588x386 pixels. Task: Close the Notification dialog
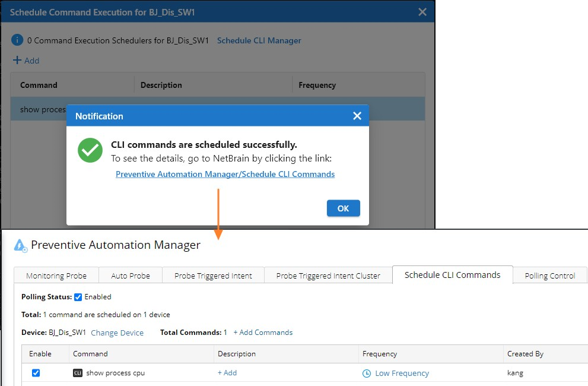357,116
